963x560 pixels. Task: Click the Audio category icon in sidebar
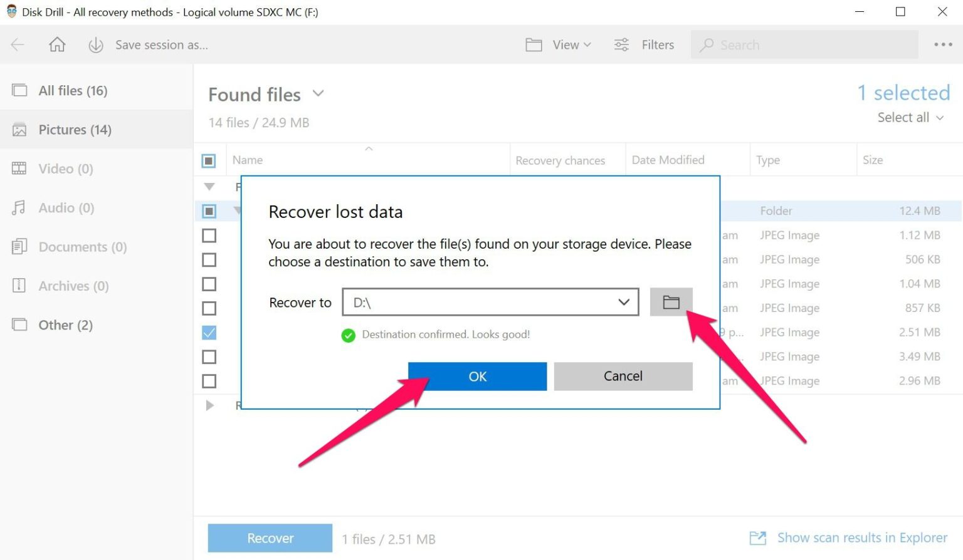tap(19, 207)
